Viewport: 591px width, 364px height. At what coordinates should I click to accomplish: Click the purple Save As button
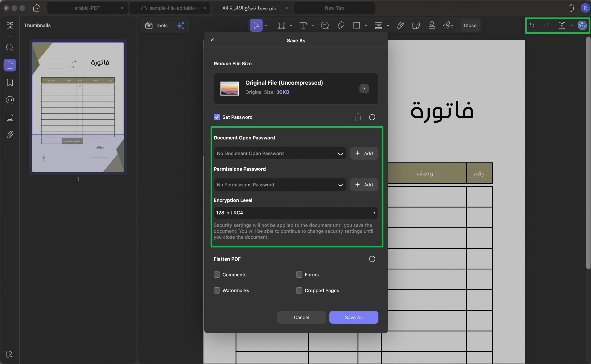point(354,317)
